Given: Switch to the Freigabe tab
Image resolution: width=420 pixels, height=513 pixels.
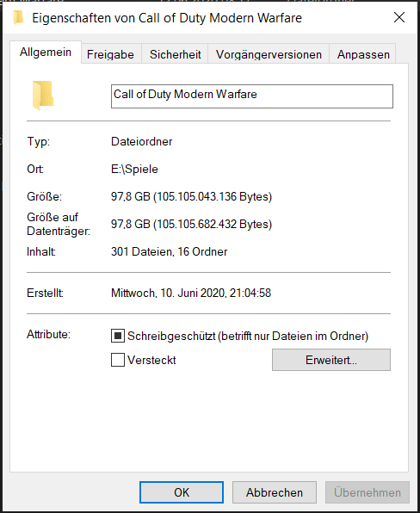Looking at the screenshot, I should click(x=110, y=54).
